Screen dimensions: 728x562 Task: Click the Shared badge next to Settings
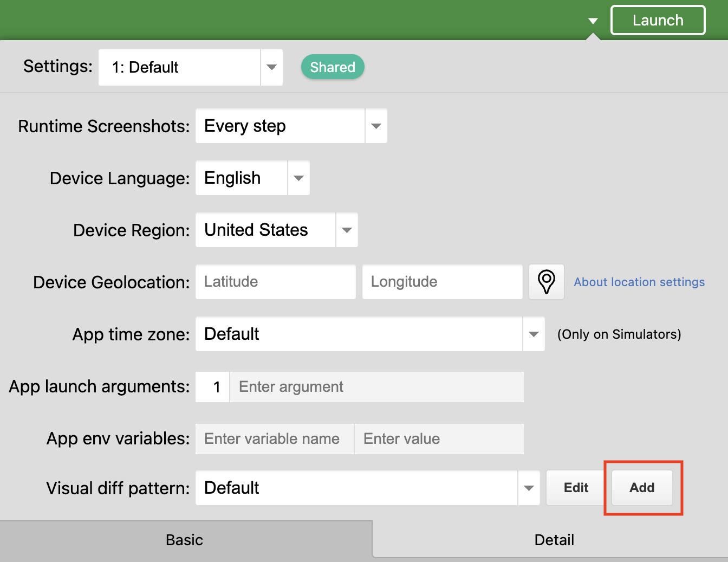(333, 67)
